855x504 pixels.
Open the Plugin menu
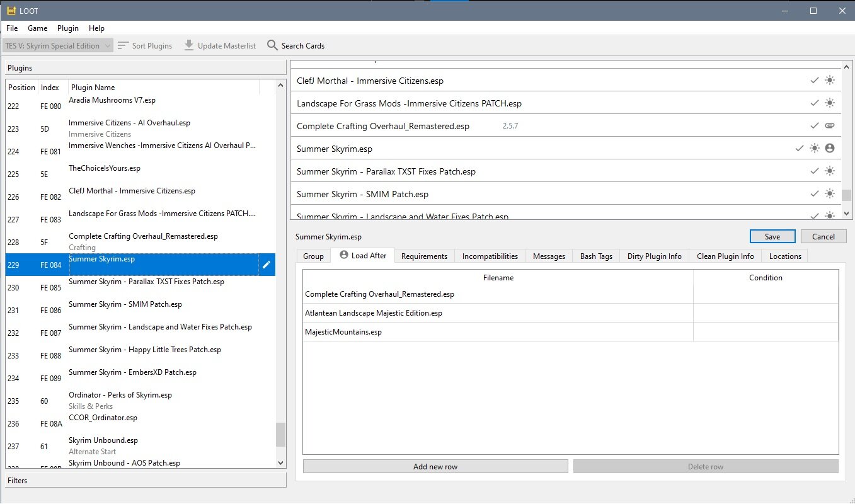click(68, 28)
